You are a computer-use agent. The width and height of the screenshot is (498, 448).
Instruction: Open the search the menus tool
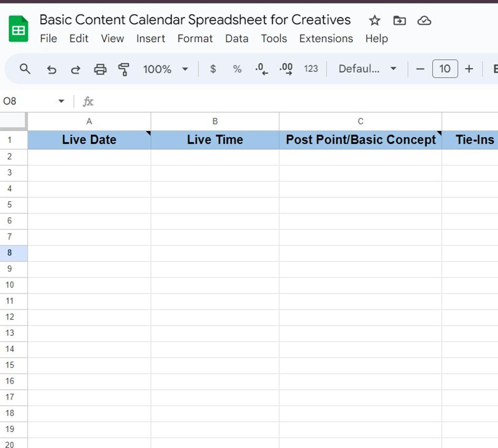coord(25,69)
